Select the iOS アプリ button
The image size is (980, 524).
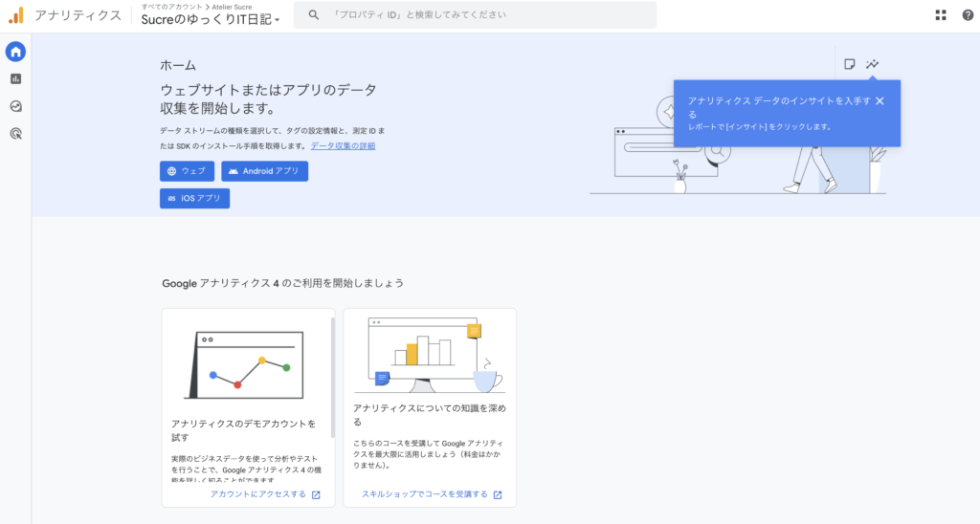point(194,198)
